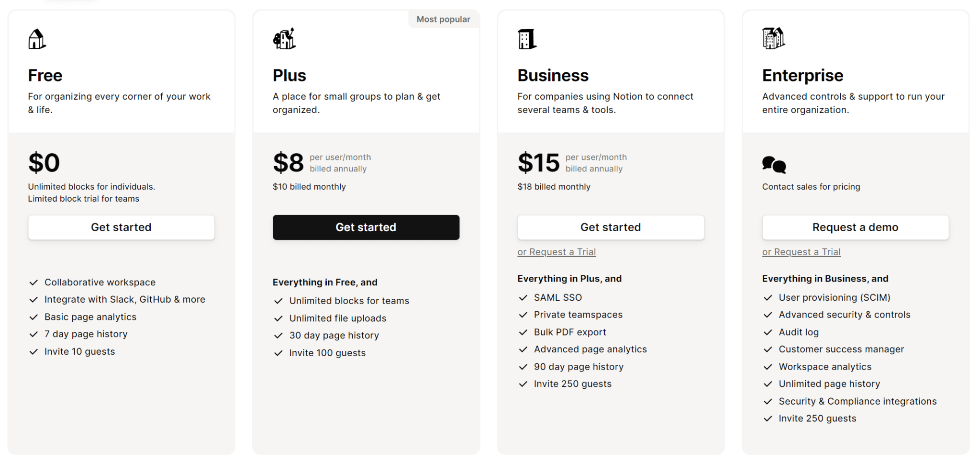Click the Most popular badge

443,19
